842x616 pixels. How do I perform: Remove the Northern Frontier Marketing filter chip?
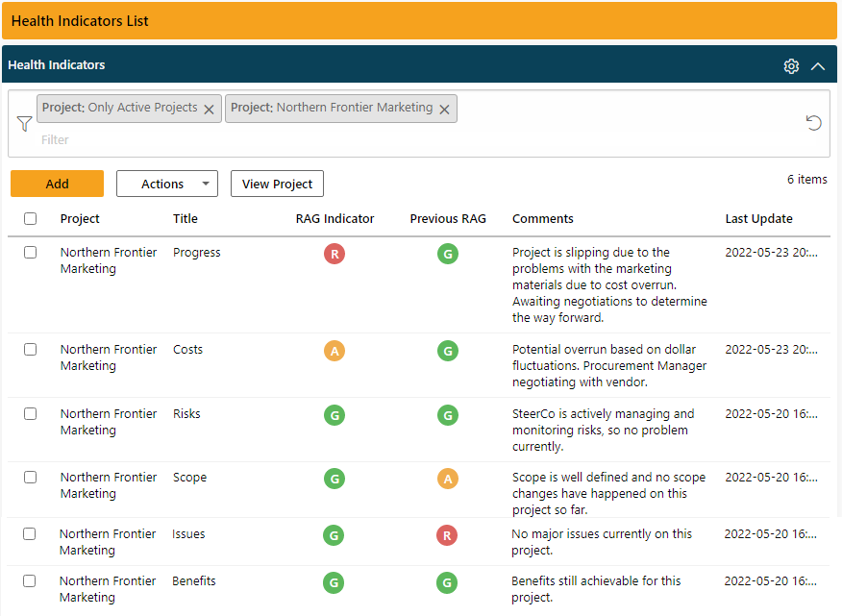(444, 108)
